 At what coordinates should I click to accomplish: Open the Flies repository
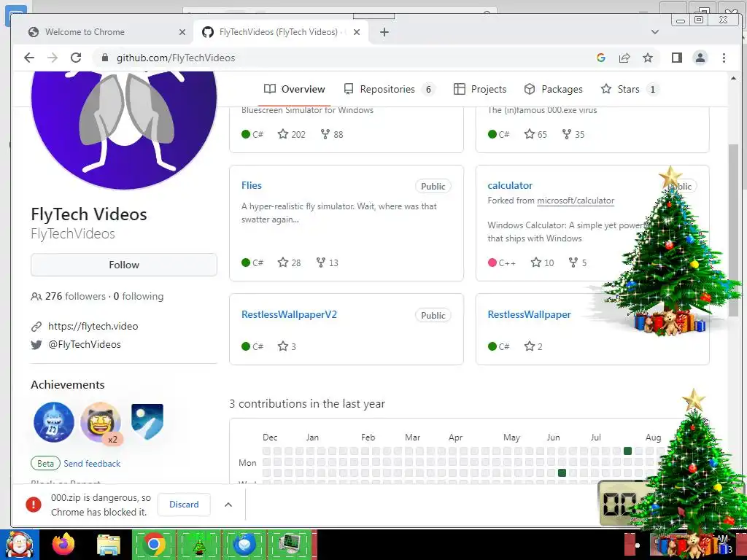click(x=252, y=185)
